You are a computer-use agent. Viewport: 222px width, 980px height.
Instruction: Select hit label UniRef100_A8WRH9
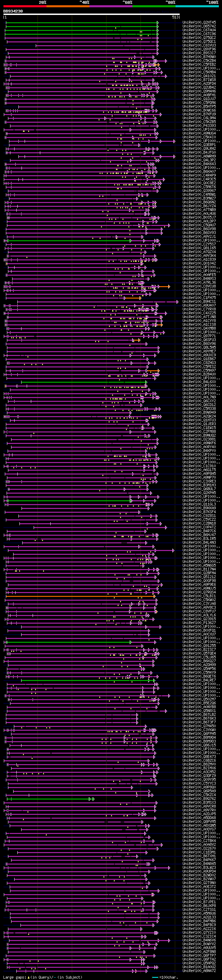[x=199, y=156]
